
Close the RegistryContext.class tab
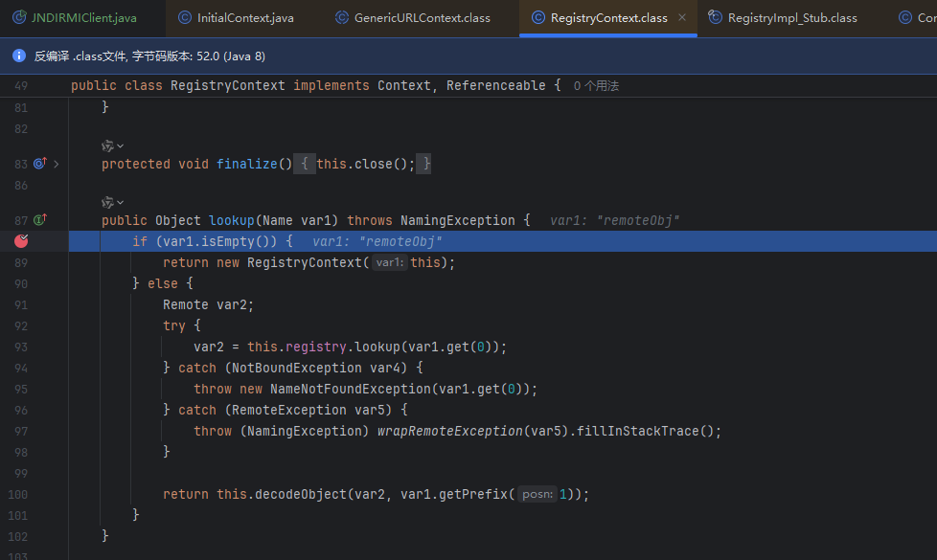click(x=682, y=18)
